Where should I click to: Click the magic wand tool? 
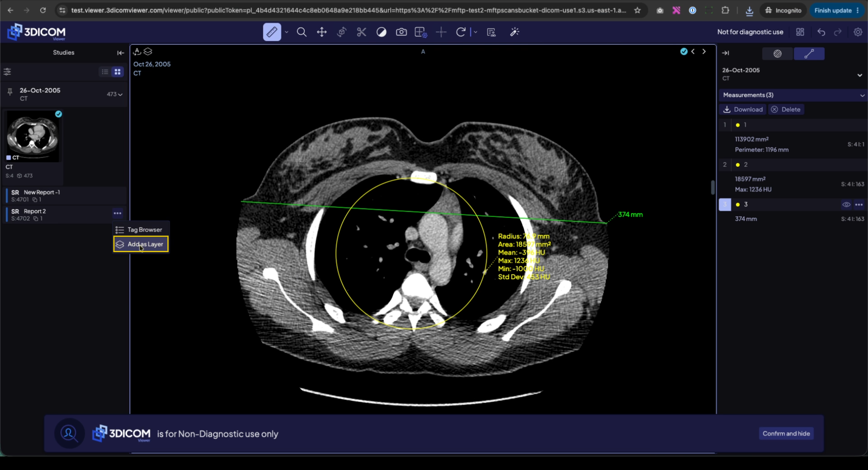pyautogui.click(x=514, y=32)
